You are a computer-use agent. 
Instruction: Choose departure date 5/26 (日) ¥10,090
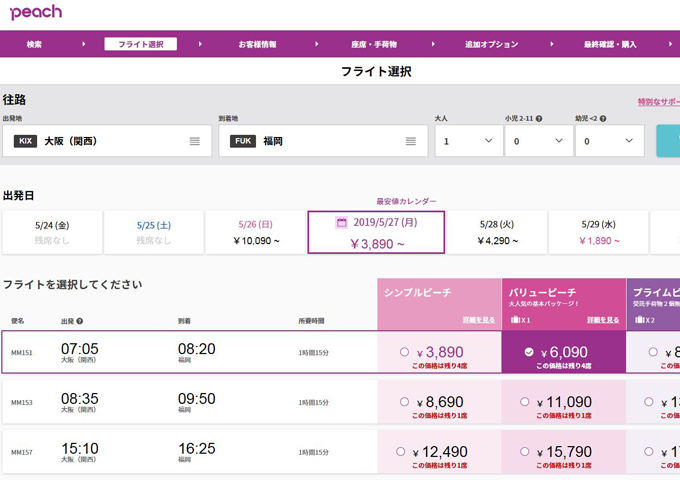coord(255,232)
